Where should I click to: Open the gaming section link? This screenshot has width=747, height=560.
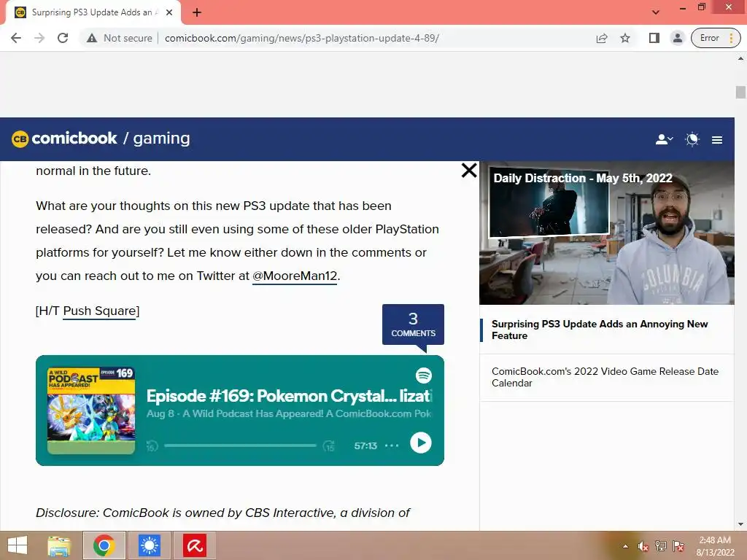tap(161, 139)
